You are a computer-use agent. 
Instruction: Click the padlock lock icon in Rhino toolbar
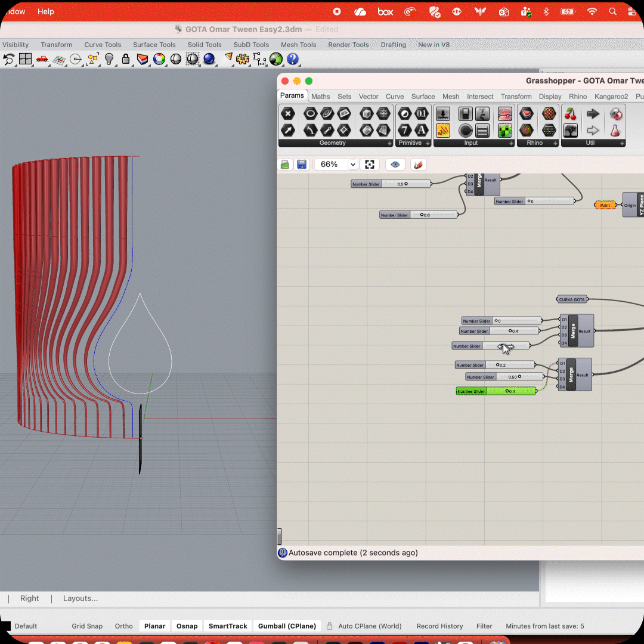(x=126, y=59)
